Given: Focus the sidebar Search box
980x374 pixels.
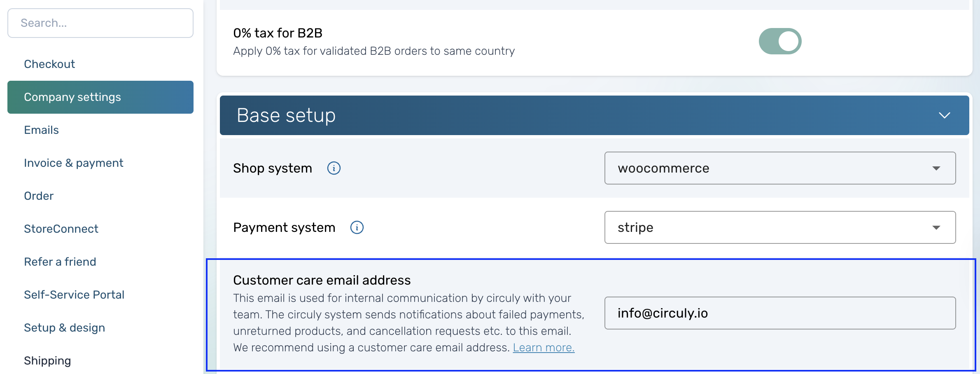Looking at the screenshot, I should point(100,23).
